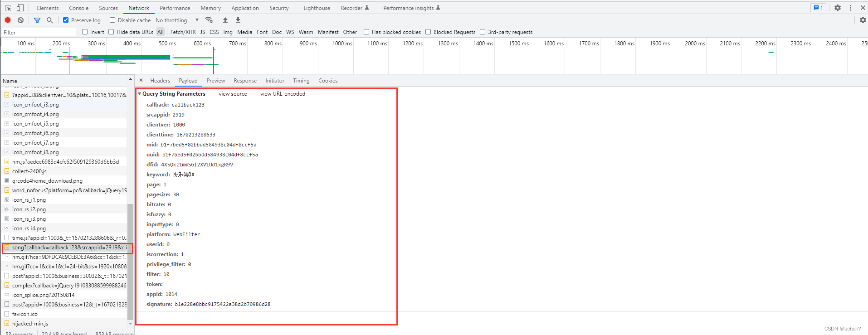
Task: Filter requests by Fetch/XHR
Action: (183, 32)
